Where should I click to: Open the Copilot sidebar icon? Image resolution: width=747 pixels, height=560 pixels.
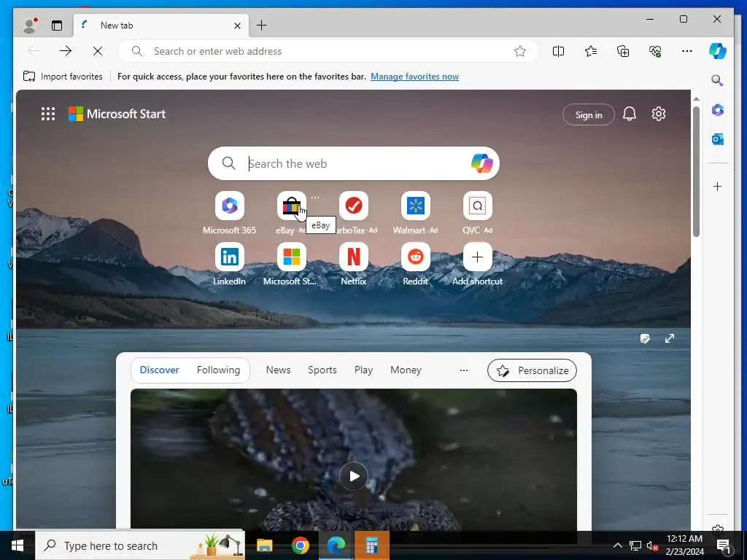click(718, 51)
